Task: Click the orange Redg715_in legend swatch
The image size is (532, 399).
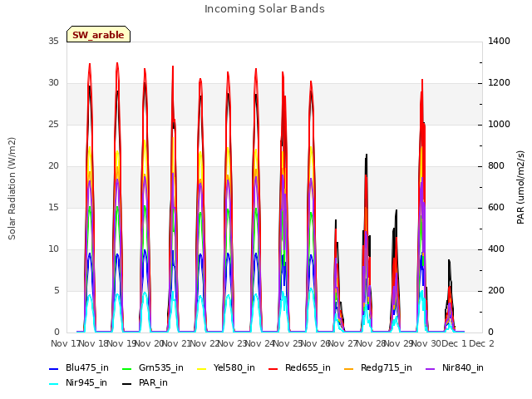Action: (x=348, y=369)
